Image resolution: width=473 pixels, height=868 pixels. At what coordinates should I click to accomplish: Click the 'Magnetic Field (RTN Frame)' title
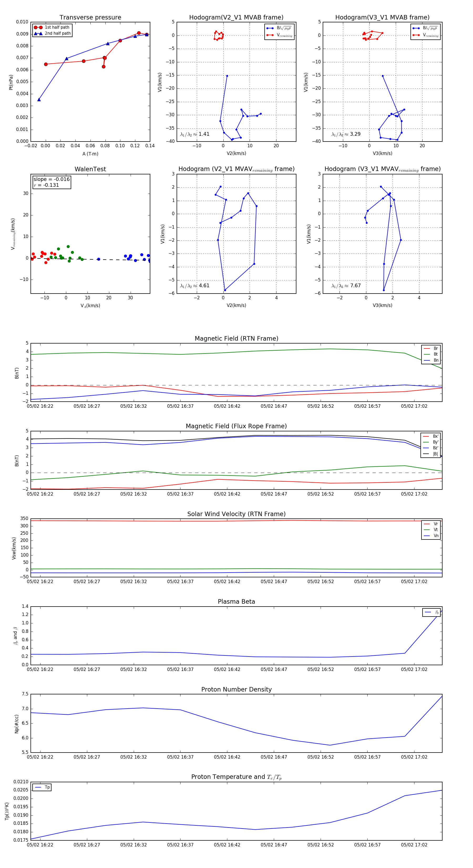pos(236,339)
